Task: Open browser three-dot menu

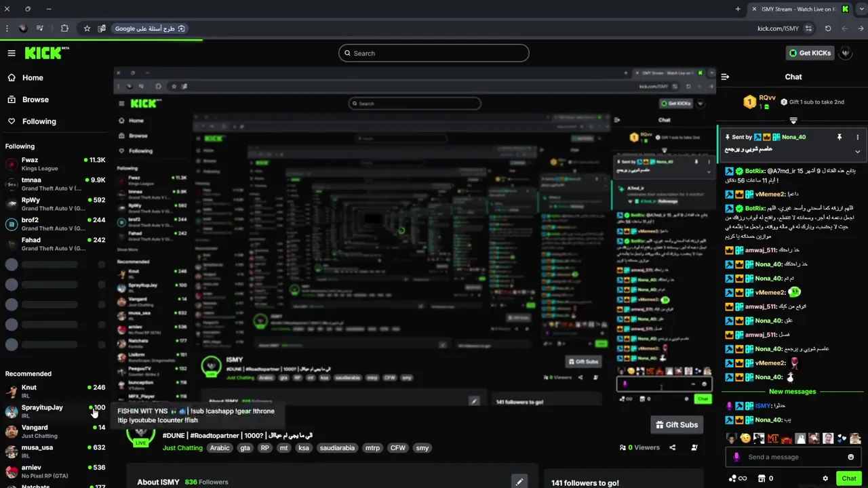Action: [x=7, y=28]
